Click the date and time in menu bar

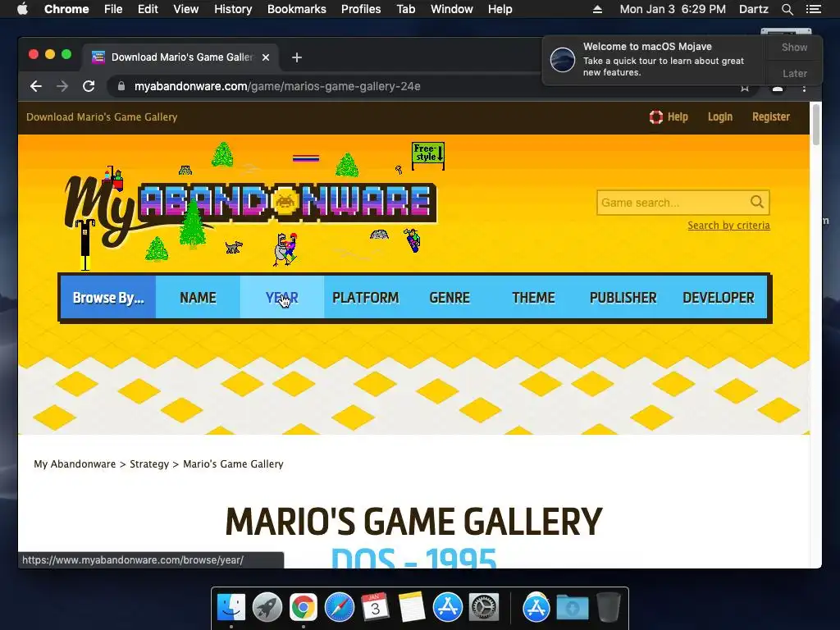tap(673, 9)
